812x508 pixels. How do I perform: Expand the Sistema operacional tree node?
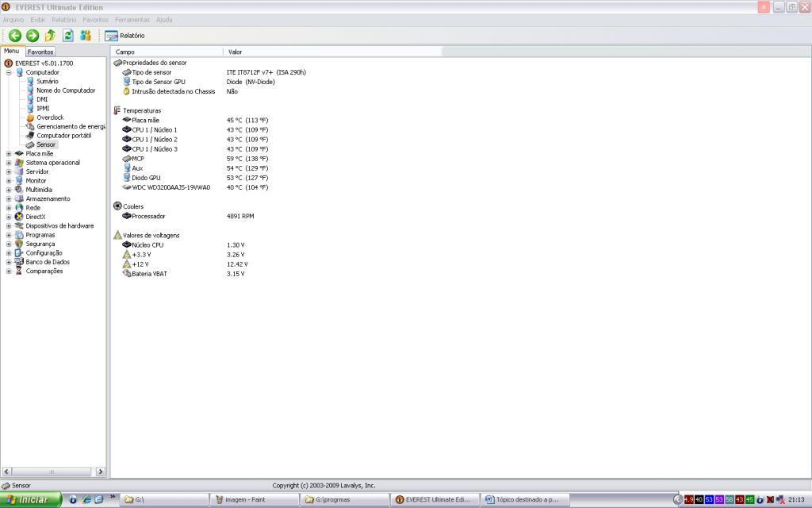[9, 163]
